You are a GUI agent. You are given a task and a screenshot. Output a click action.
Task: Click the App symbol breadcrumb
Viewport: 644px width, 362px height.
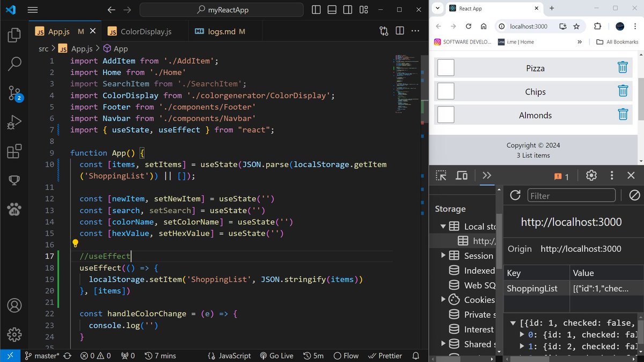[x=115, y=48]
